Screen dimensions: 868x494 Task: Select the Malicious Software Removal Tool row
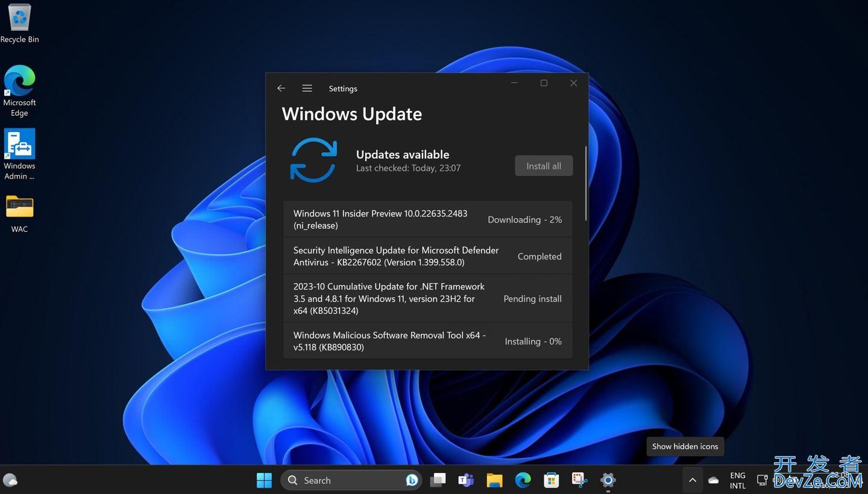pyautogui.click(x=427, y=341)
